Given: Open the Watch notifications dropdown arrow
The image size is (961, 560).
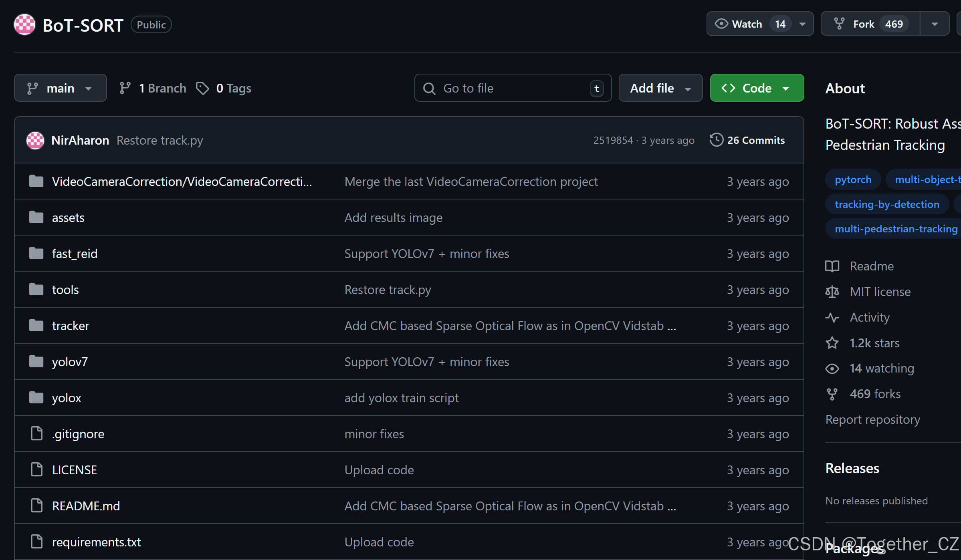Looking at the screenshot, I should (803, 24).
